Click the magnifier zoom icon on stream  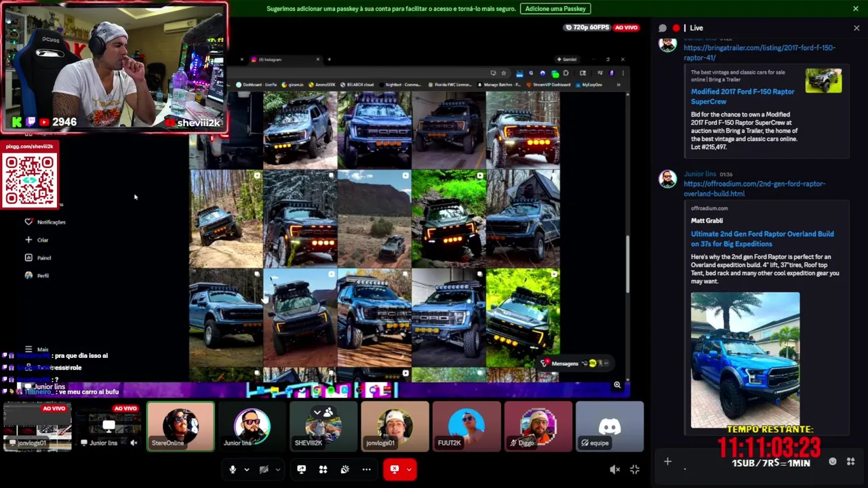point(617,385)
